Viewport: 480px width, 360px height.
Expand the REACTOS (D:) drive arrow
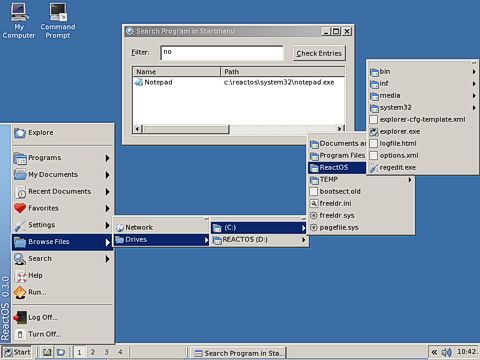303,240
